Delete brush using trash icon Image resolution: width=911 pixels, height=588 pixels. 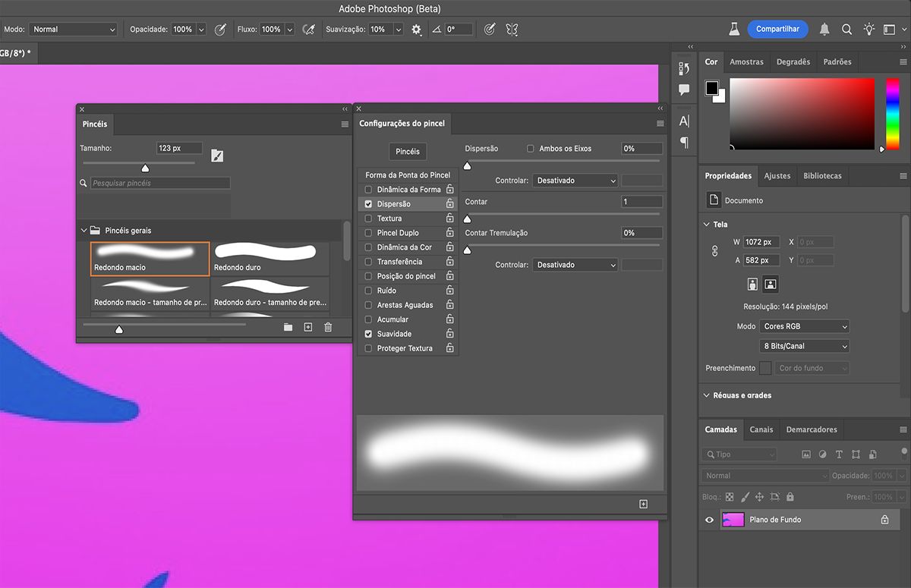[328, 327]
